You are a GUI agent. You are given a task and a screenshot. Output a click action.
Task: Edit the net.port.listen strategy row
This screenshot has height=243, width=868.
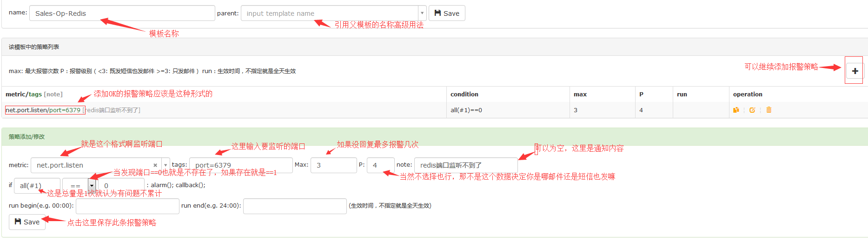(752, 110)
